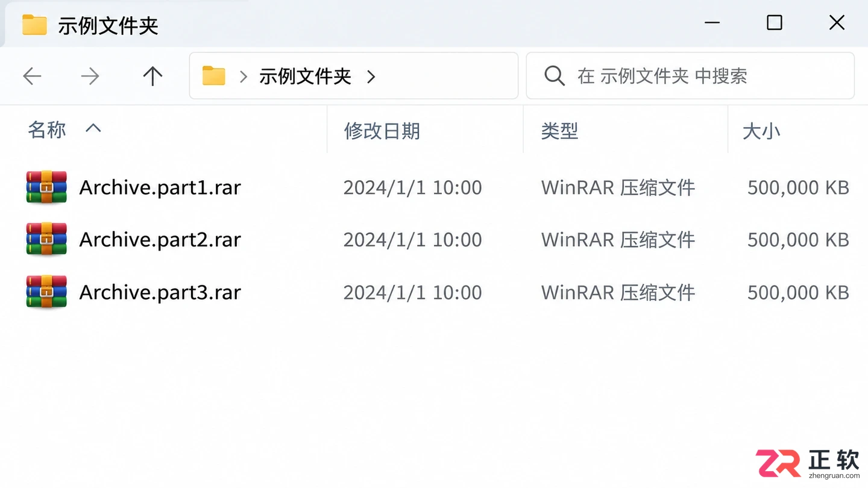Select 示例文件夹 breadcrumb in the address bar
Image resolution: width=868 pixels, height=488 pixels.
click(x=305, y=76)
